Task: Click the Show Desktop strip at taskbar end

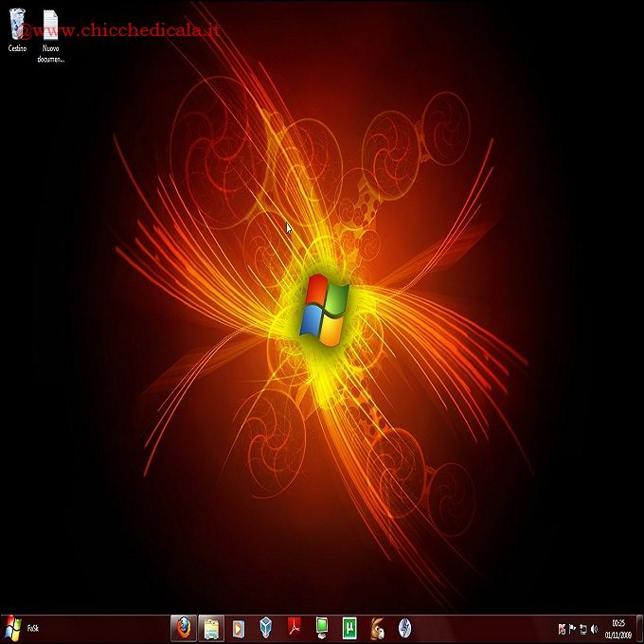Action: click(x=641, y=628)
